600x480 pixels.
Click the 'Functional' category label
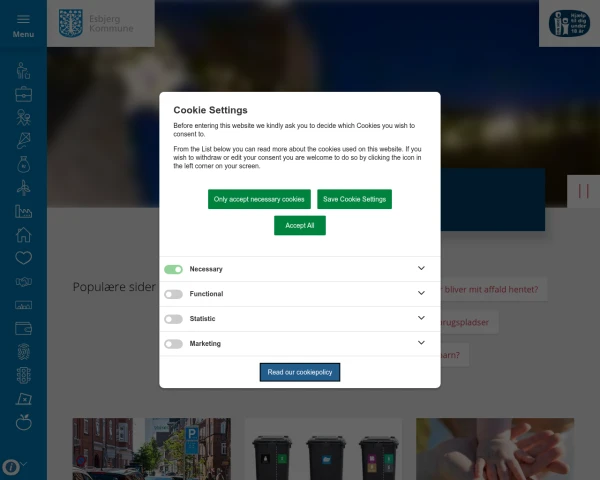point(206,294)
